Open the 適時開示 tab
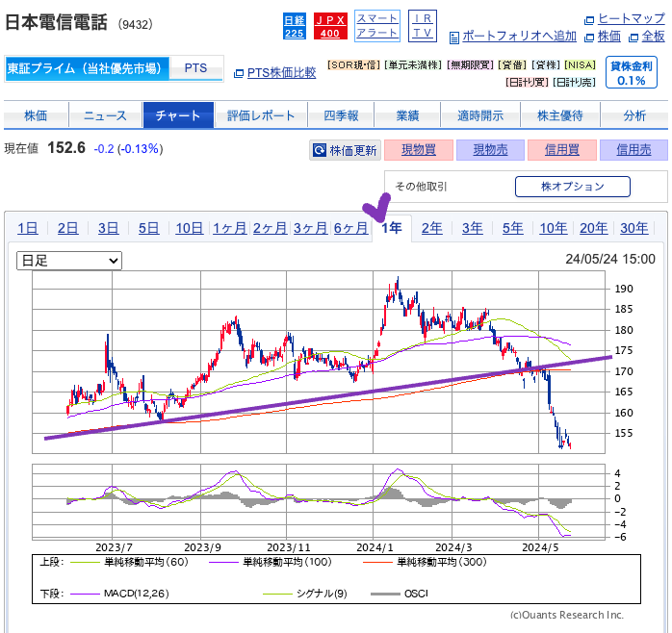 (480, 115)
